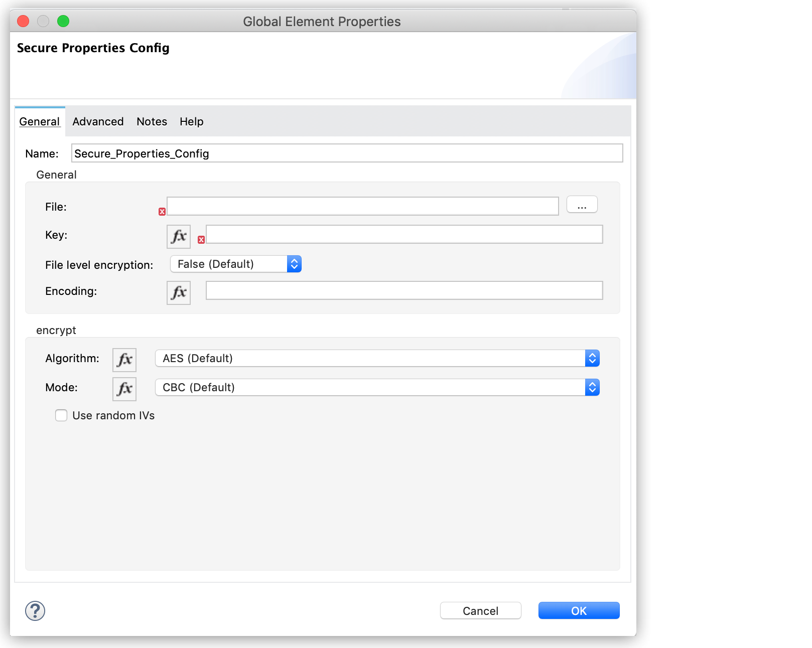
Task: Click inside the Name input field
Action: 346,153
